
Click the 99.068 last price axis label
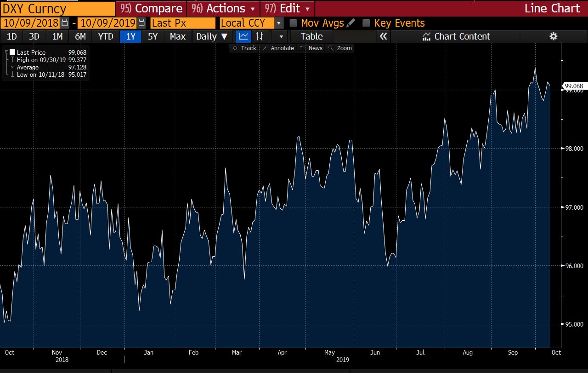click(x=574, y=86)
